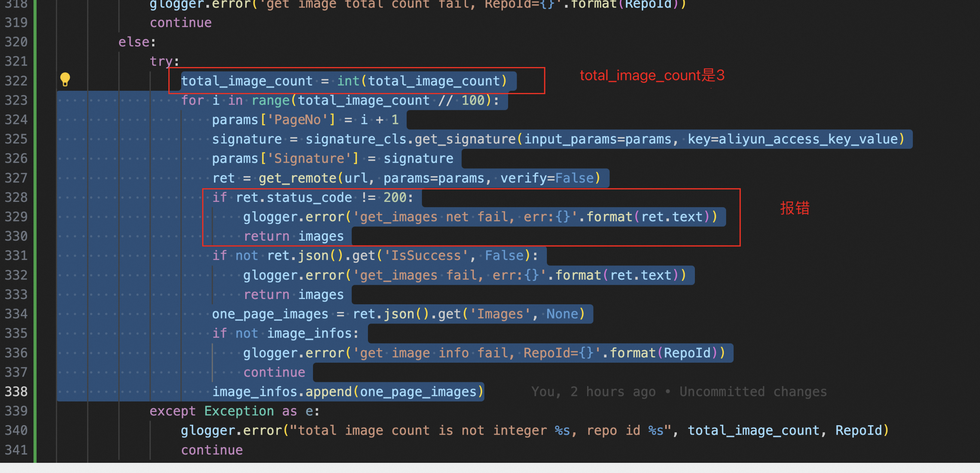Click 'one_page_images' variable on line 334
Image resolution: width=980 pixels, height=473 pixels.
pyautogui.click(x=270, y=314)
